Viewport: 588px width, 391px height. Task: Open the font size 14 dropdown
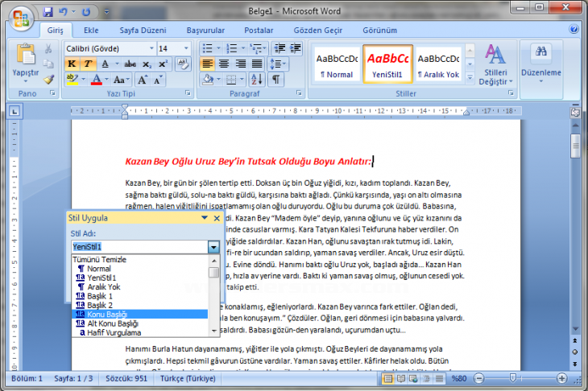[x=186, y=48]
